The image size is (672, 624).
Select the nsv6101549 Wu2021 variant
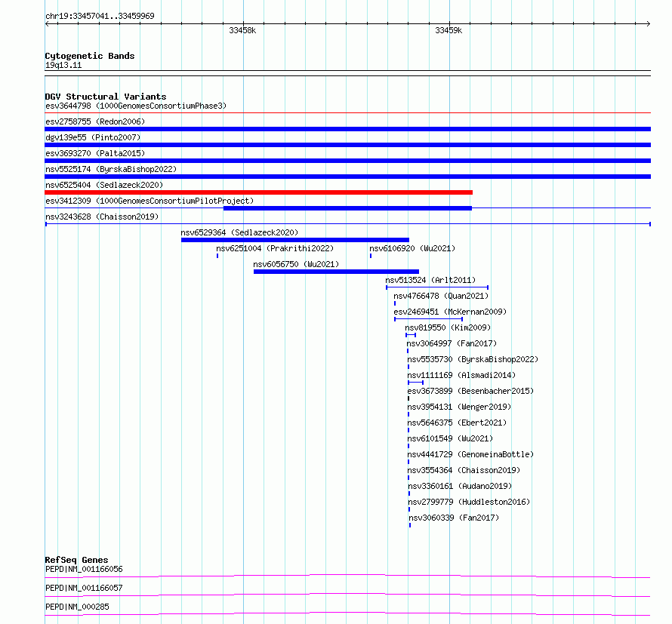(450, 438)
